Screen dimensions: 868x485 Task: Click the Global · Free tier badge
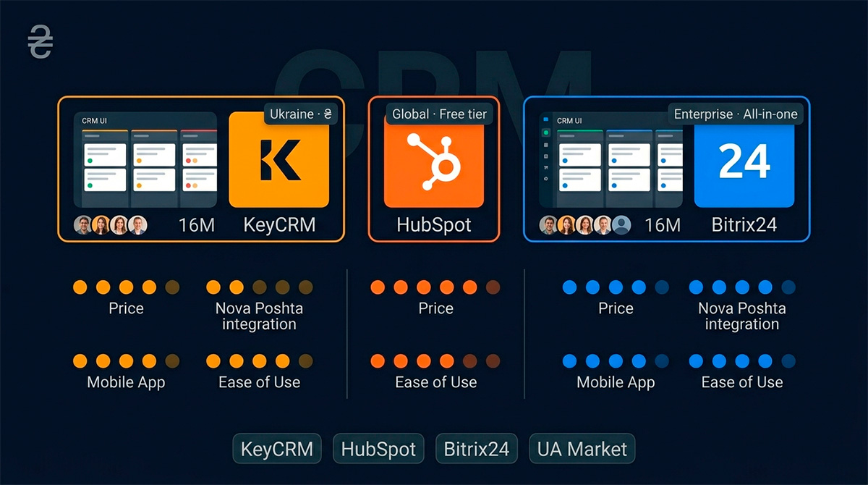(x=440, y=114)
